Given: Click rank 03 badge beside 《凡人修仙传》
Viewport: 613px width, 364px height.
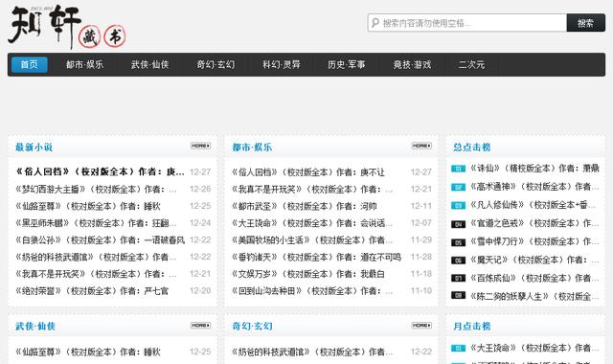Looking at the screenshot, I should point(458,205).
